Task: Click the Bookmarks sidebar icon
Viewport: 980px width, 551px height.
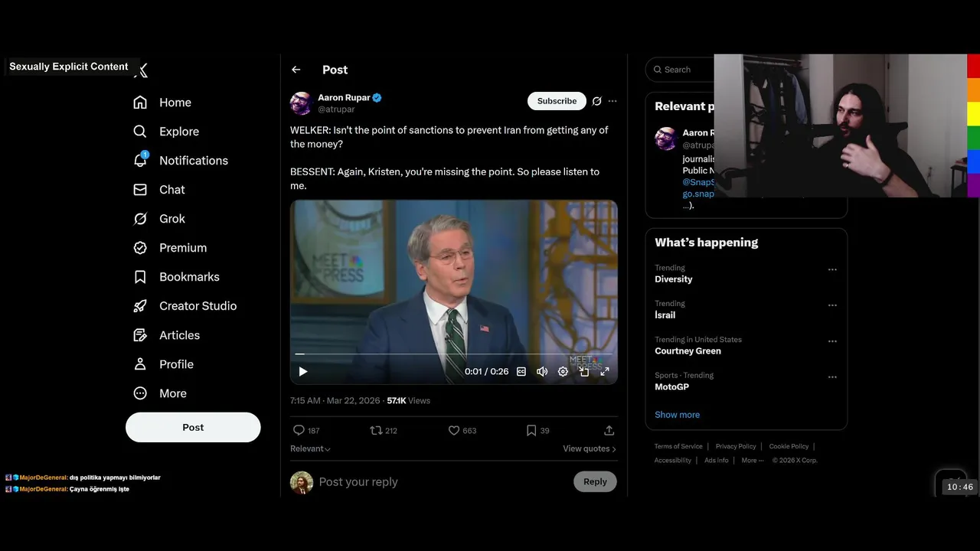Action: [x=140, y=277]
